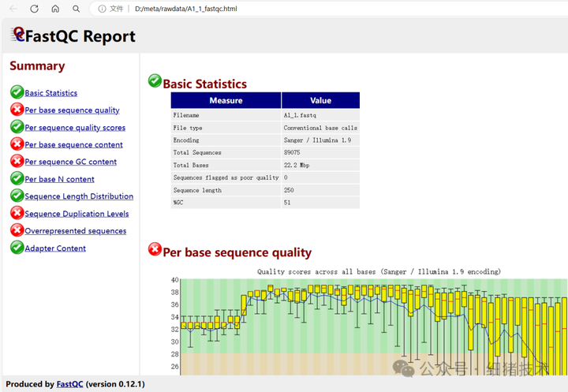Click pass icon beside Sequence Length Distribution
Viewport: 568px width, 392px height.
pos(17,196)
